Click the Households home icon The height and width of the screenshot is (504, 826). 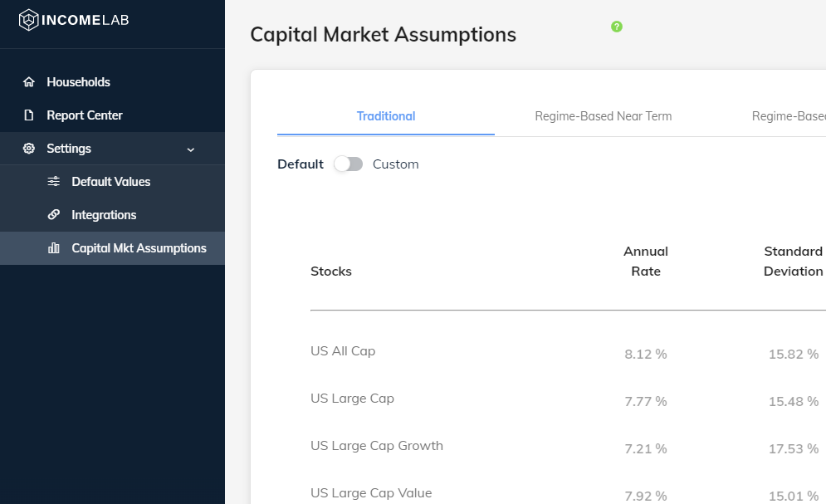(x=29, y=82)
